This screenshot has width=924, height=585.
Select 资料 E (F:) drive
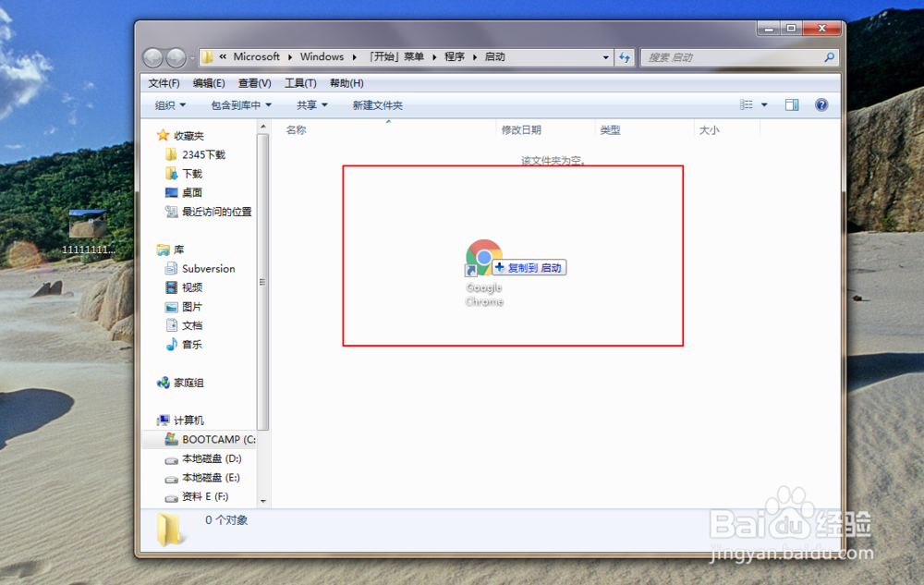click(x=204, y=496)
